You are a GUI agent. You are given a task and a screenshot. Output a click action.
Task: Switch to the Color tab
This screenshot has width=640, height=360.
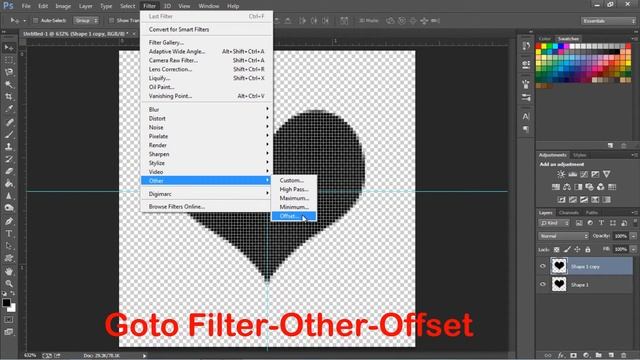545,39
